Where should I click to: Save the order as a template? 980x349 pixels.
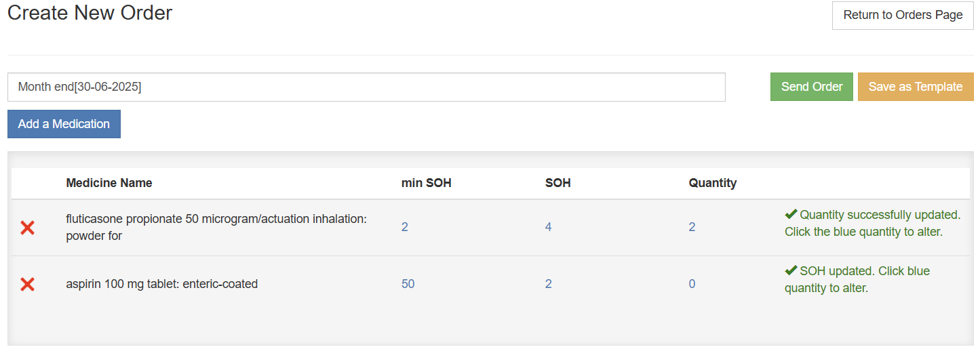pos(915,87)
